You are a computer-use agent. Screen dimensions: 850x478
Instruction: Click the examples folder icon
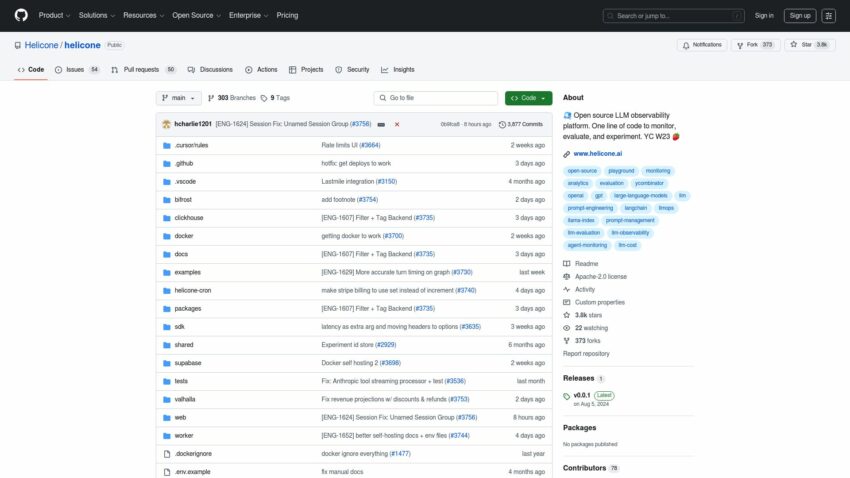click(x=167, y=273)
